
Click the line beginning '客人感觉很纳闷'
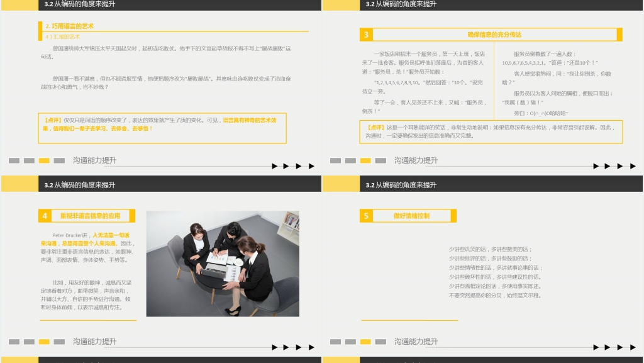pos(557,77)
